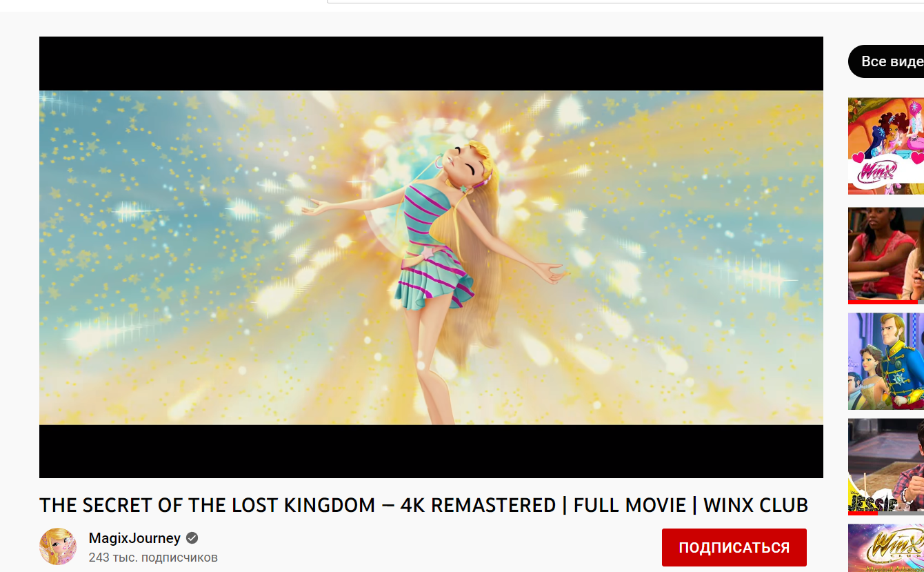Open the MagixJourney channel name link
The image size is (924, 572).
[134, 538]
